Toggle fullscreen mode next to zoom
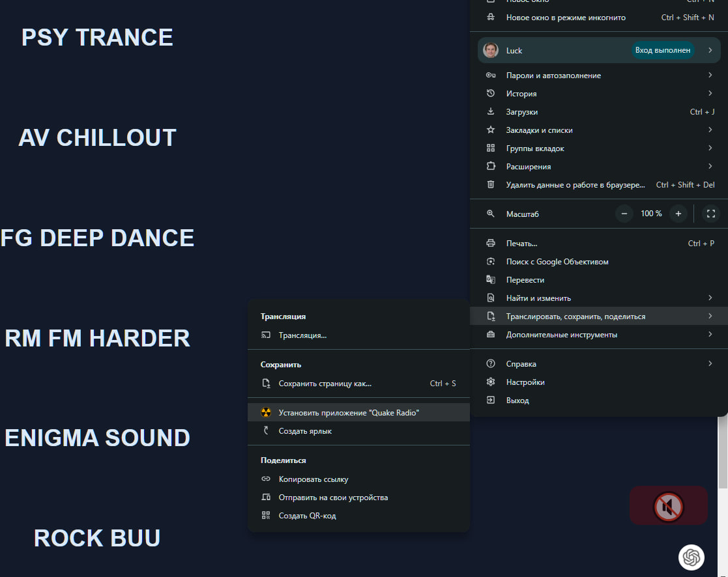Screen dimensions: 728x577 711,214
